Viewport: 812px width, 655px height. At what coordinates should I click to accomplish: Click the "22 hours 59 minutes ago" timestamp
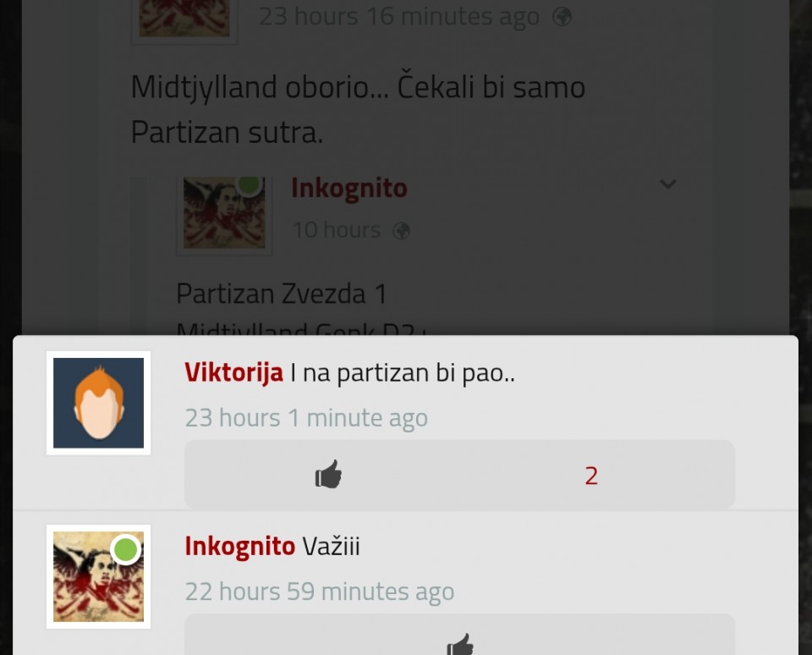tap(320, 592)
